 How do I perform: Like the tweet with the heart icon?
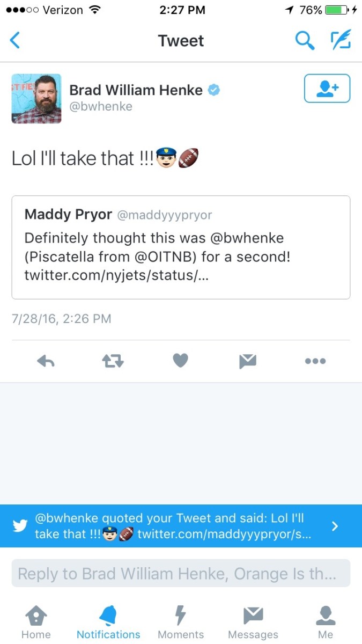pyautogui.click(x=180, y=362)
